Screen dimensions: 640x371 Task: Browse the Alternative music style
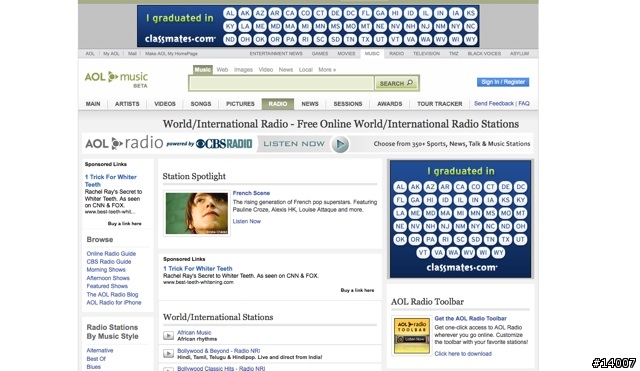coord(100,351)
